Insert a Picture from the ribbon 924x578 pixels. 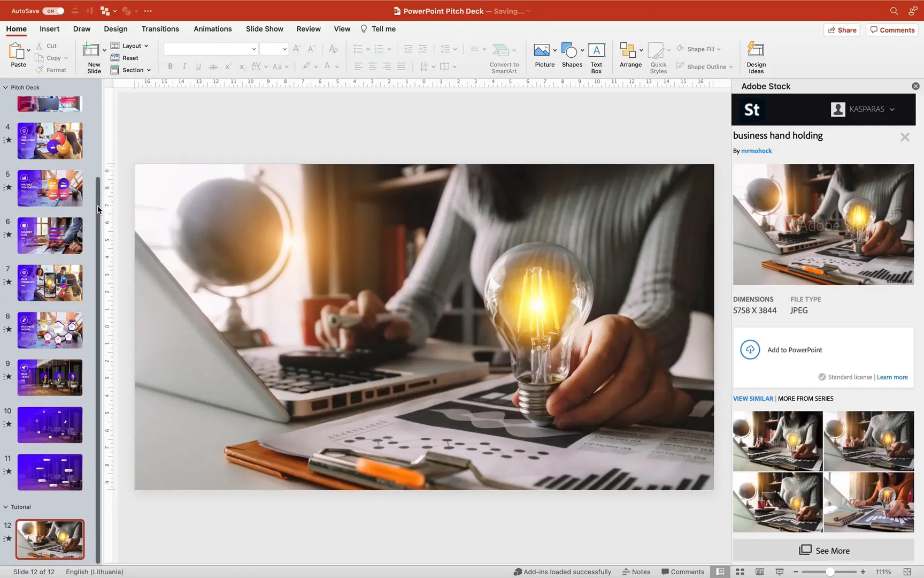pos(544,55)
